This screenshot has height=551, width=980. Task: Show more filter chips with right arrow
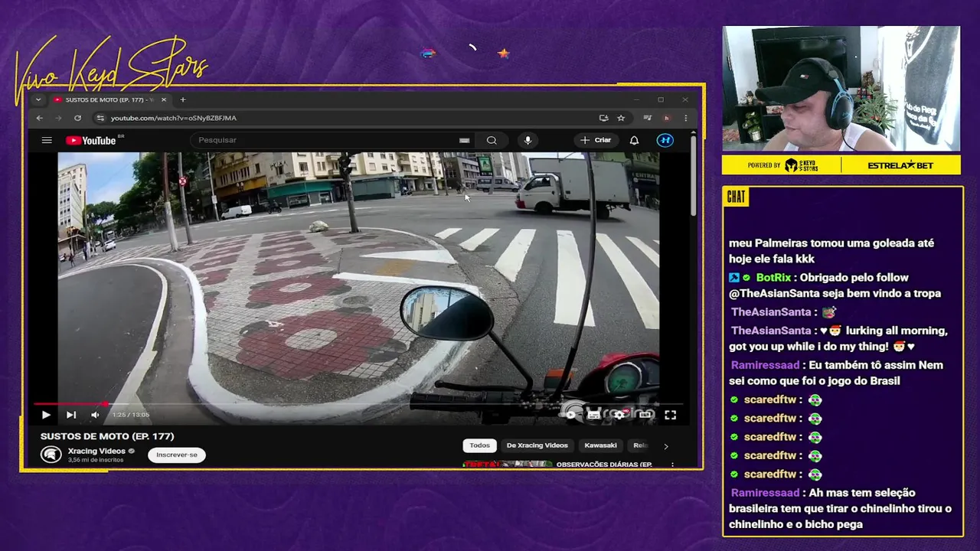pos(665,446)
